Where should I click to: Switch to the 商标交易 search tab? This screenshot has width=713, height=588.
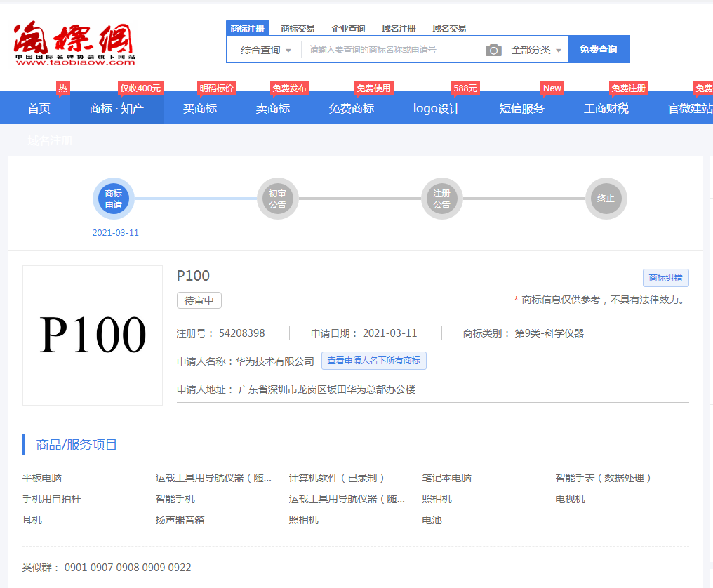coord(298,29)
